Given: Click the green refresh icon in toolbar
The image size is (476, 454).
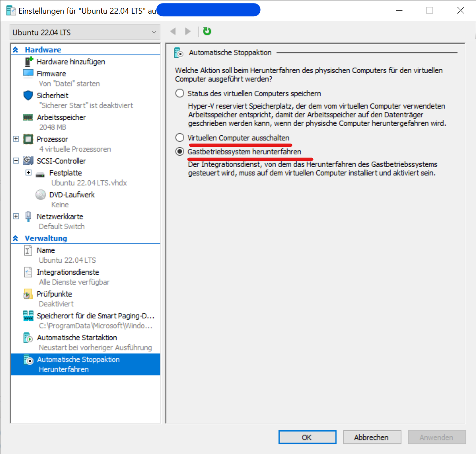Looking at the screenshot, I should (x=207, y=31).
